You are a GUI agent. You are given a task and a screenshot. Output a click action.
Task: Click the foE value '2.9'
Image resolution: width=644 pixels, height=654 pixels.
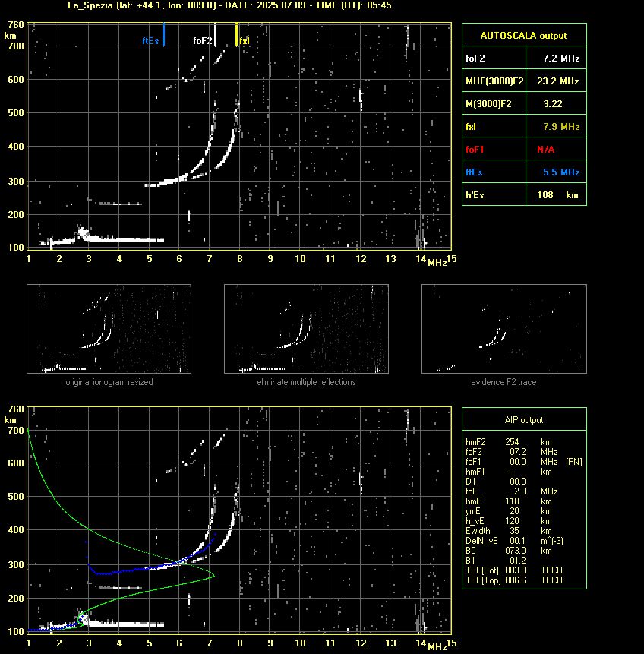coord(519,491)
